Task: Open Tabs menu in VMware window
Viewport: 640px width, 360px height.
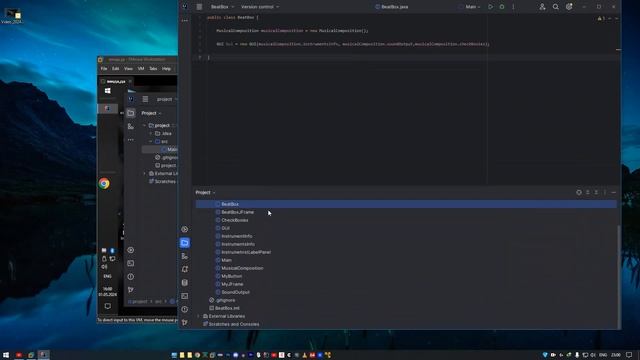Action: 153,69
